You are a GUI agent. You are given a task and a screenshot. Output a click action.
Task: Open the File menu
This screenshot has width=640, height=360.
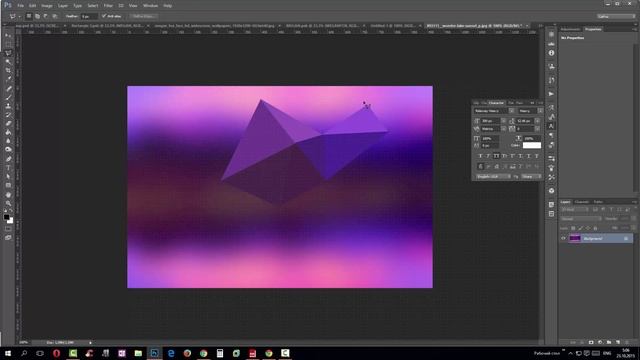click(x=20, y=6)
